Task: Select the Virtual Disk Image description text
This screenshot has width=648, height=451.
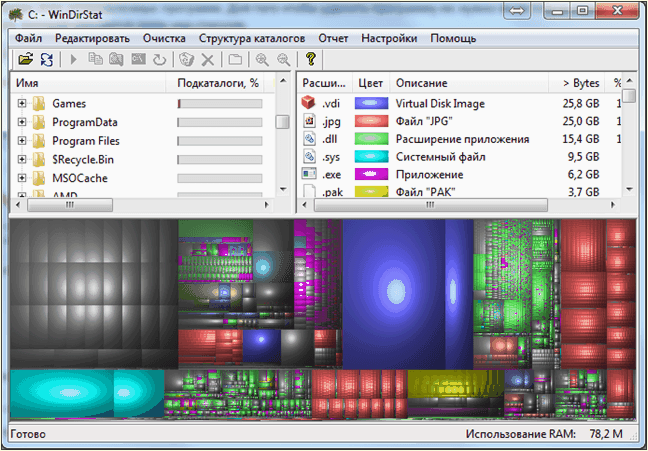Action: coord(440,103)
